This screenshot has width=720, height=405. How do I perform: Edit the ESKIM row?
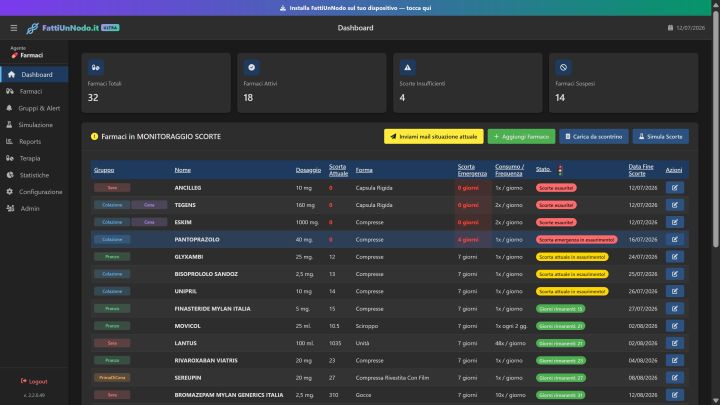click(675, 222)
